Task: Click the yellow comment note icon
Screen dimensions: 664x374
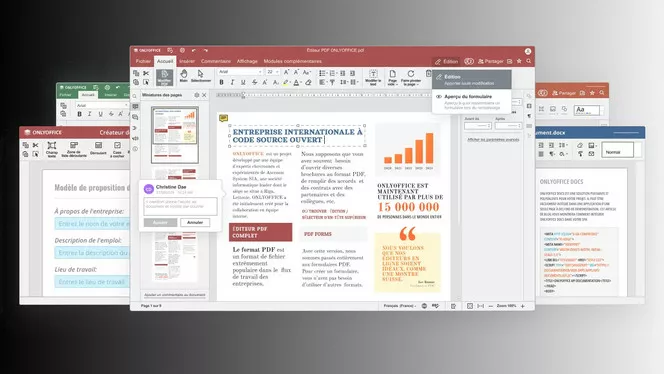Action: point(224,118)
